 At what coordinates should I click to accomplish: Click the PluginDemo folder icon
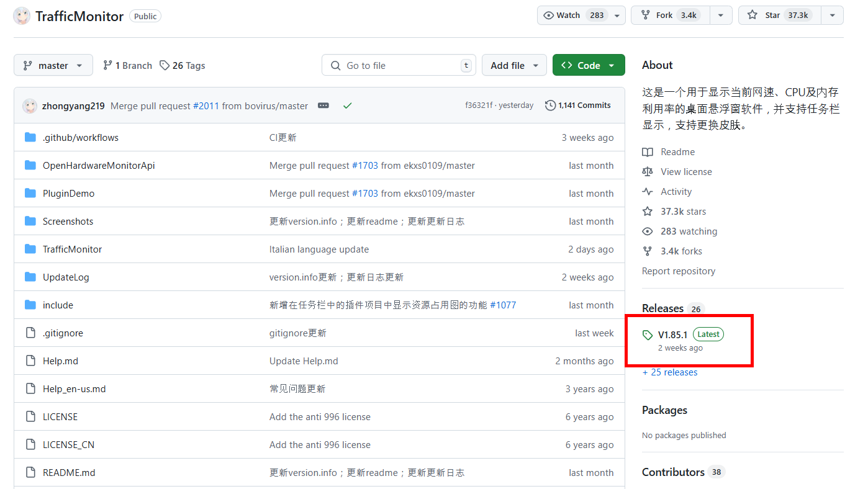30,193
